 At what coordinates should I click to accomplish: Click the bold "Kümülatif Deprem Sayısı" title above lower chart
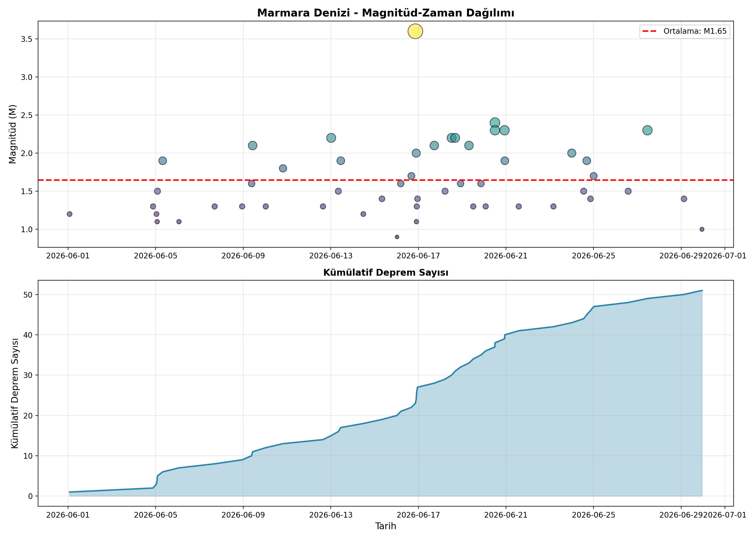386,273
